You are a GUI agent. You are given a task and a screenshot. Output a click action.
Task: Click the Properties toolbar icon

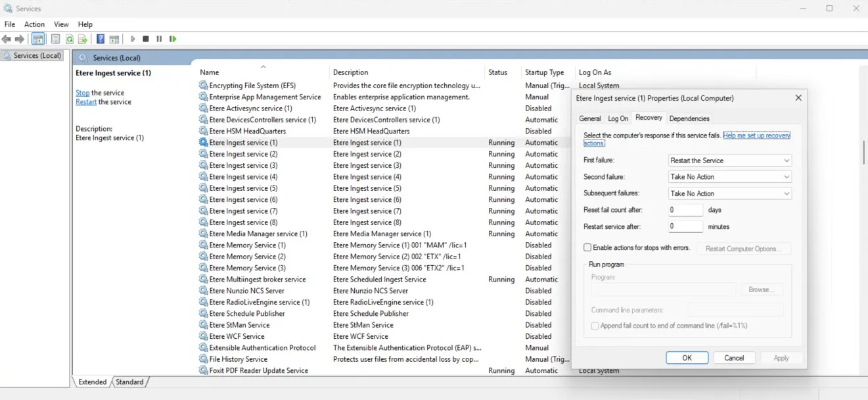(x=56, y=39)
